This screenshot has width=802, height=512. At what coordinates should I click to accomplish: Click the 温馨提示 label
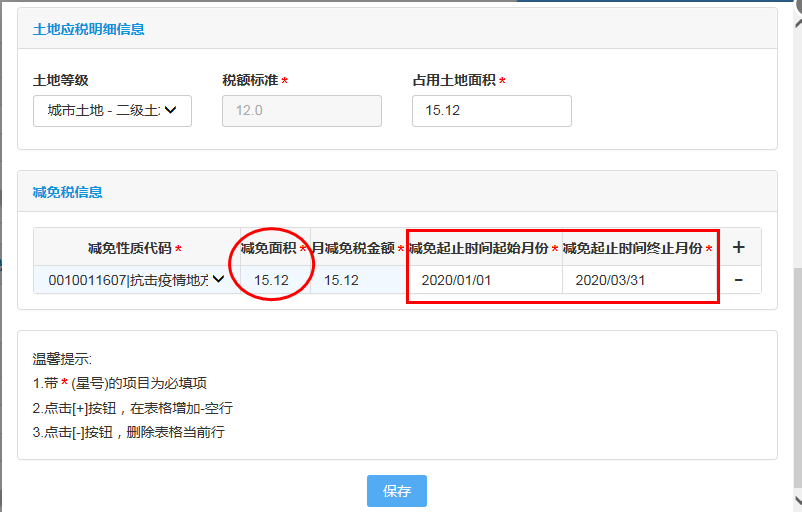tap(62, 359)
